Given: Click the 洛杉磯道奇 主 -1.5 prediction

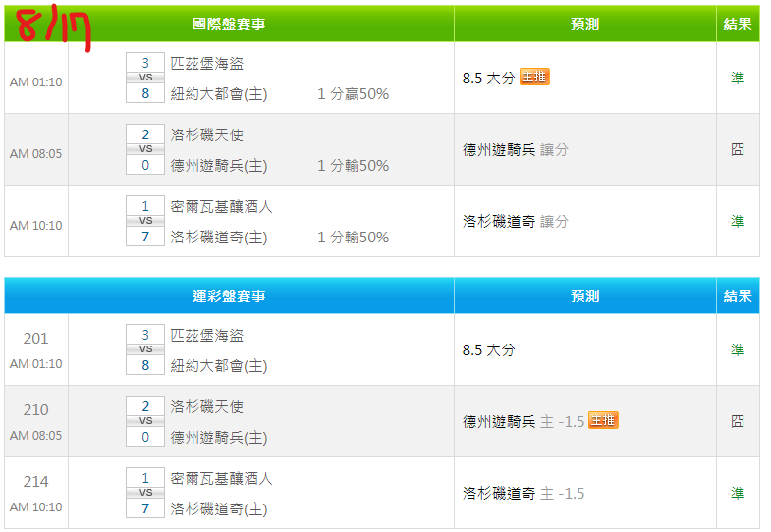Looking at the screenshot, I should pos(523,494).
